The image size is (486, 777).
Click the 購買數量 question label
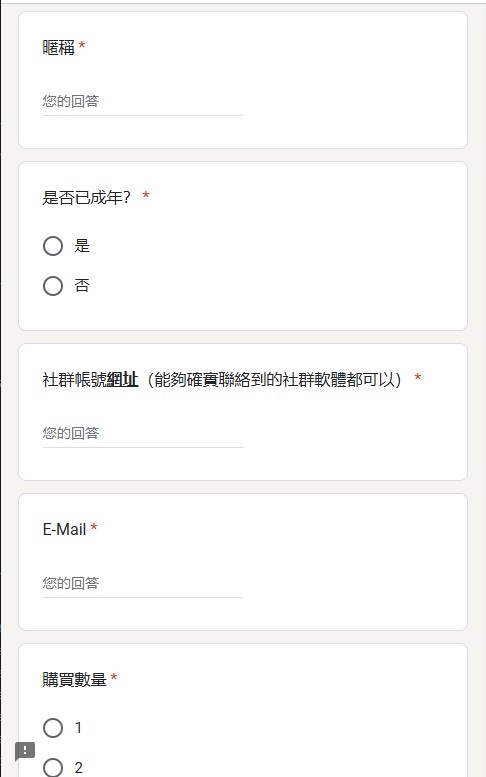pos(75,680)
